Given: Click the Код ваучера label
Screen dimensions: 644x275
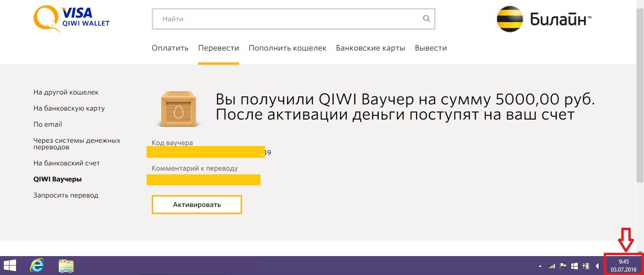Looking at the screenshot, I should click(x=172, y=143).
